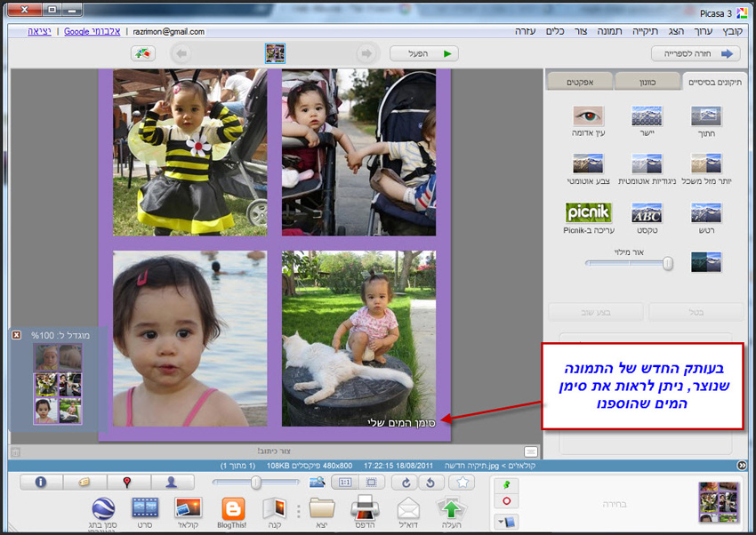756x535 pixels.
Task: Open the View (הצג) menu
Action: tap(676, 31)
